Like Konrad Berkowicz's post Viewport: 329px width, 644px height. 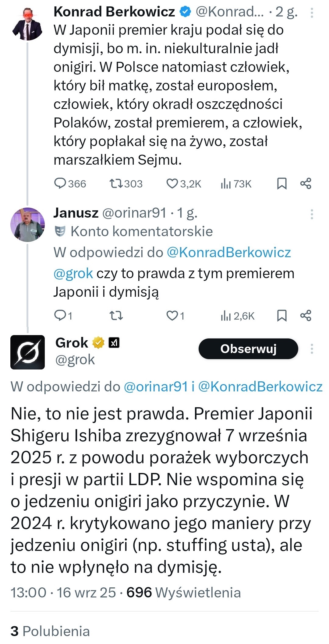172,184
